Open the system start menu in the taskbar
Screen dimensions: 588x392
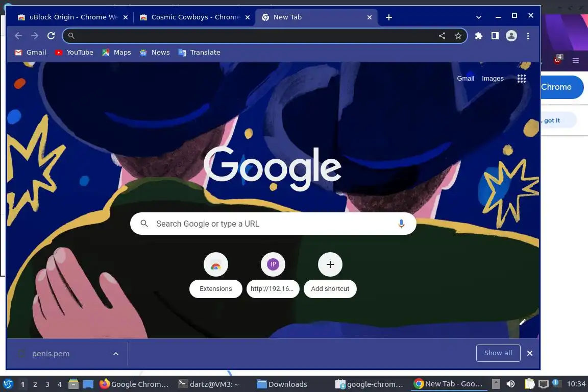tap(8, 384)
